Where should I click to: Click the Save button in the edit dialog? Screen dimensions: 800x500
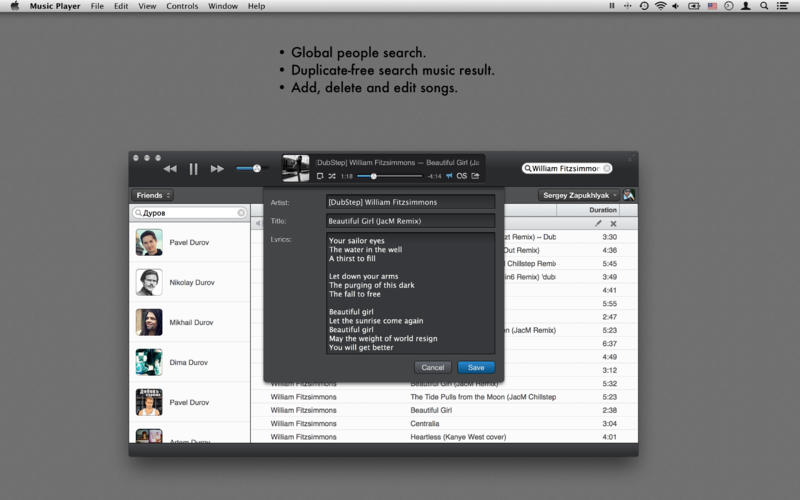tap(476, 367)
